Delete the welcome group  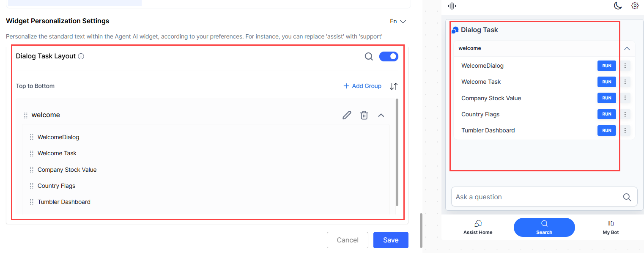pos(364,115)
